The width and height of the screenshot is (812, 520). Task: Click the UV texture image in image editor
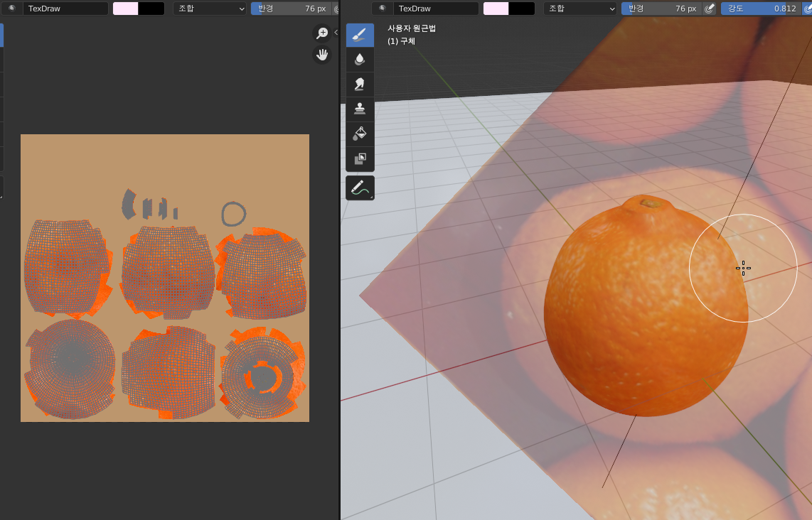tap(165, 278)
